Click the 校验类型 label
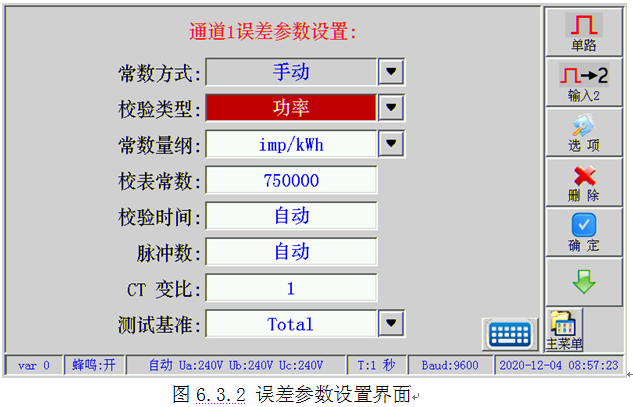 click(159, 109)
